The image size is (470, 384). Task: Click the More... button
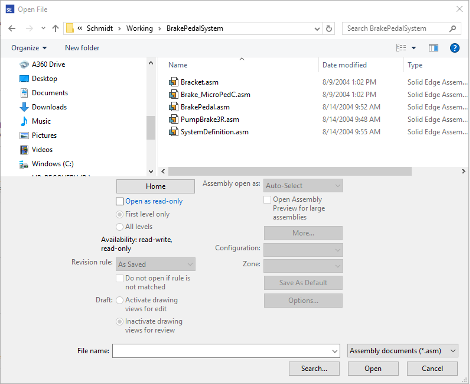pos(303,233)
